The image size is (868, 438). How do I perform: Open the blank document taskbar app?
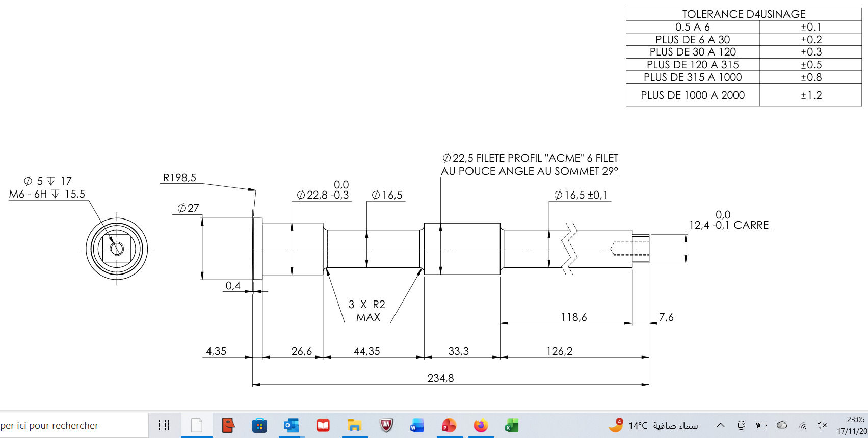[197, 425]
